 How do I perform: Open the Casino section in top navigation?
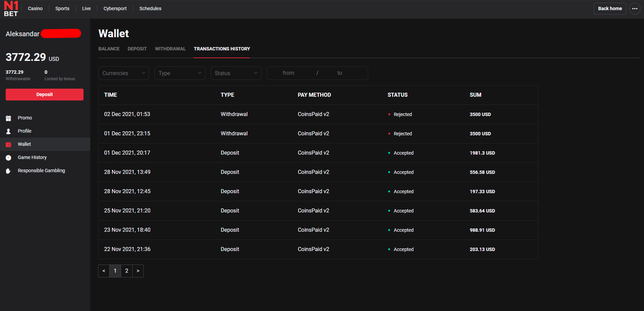[35, 8]
